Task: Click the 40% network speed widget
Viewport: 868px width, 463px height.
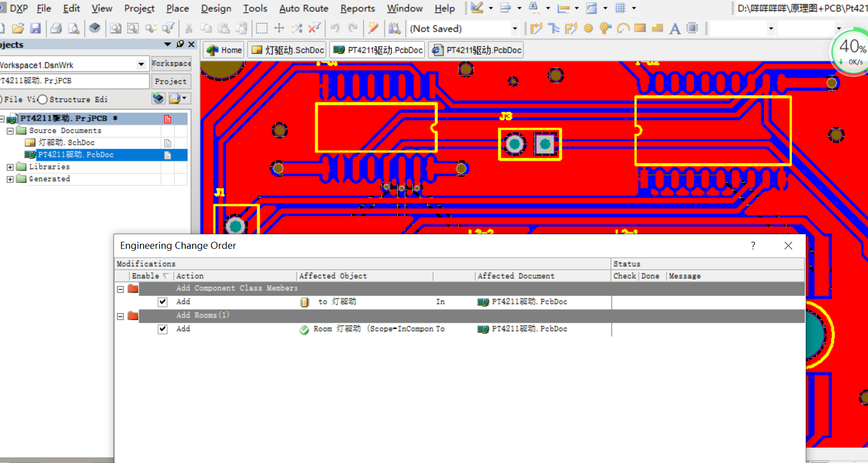Action: [851, 51]
